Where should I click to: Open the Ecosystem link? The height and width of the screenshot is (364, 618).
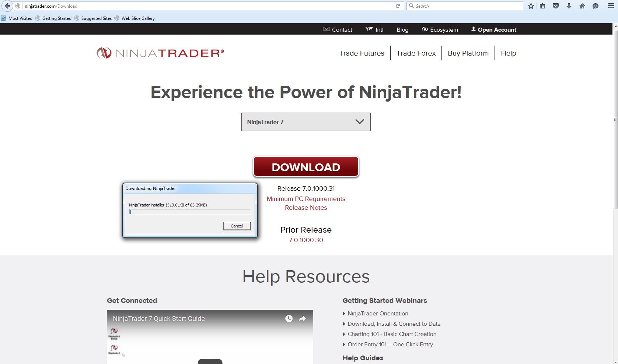click(x=440, y=29)
